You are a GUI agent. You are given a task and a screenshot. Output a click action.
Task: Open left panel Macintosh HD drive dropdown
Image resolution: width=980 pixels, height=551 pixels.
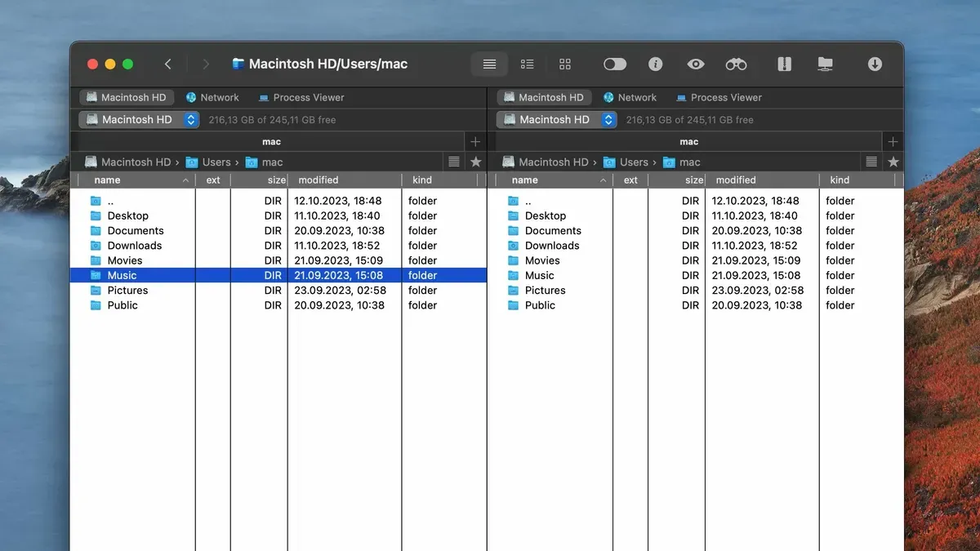[139, 119]
